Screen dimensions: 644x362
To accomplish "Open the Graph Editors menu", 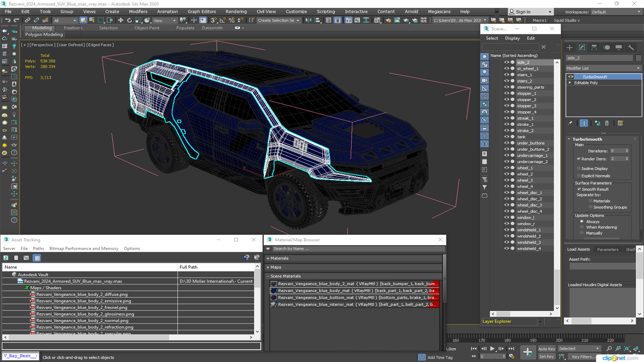I will (x=202, y=11).
